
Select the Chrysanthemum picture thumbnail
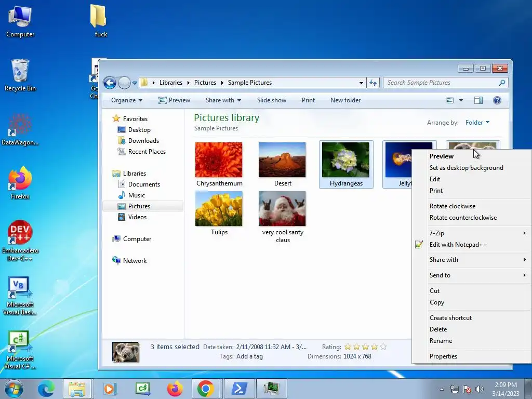coord(219,160)
